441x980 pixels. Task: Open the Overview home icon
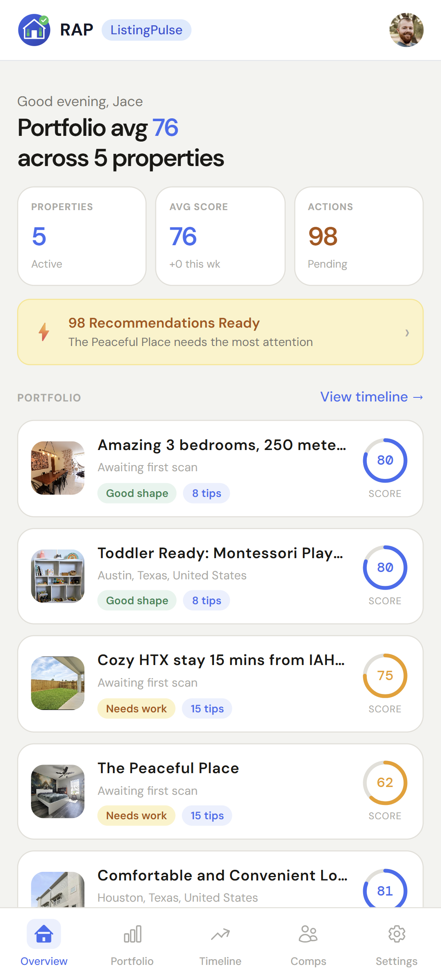point(44,934)
